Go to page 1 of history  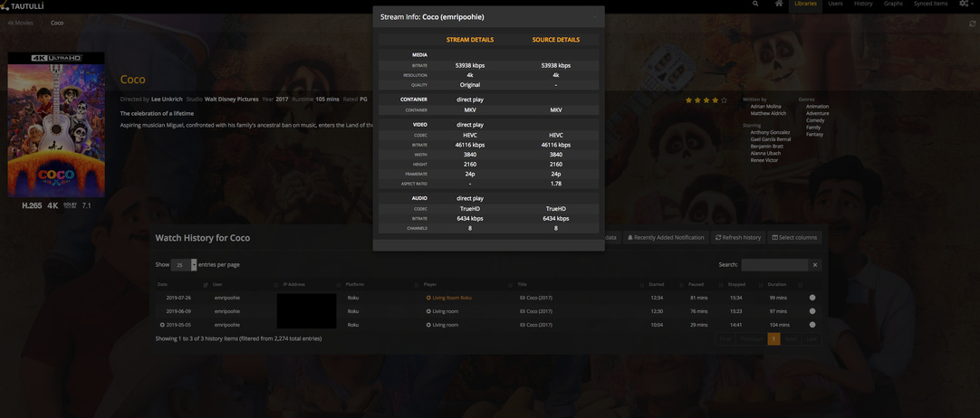773,338
